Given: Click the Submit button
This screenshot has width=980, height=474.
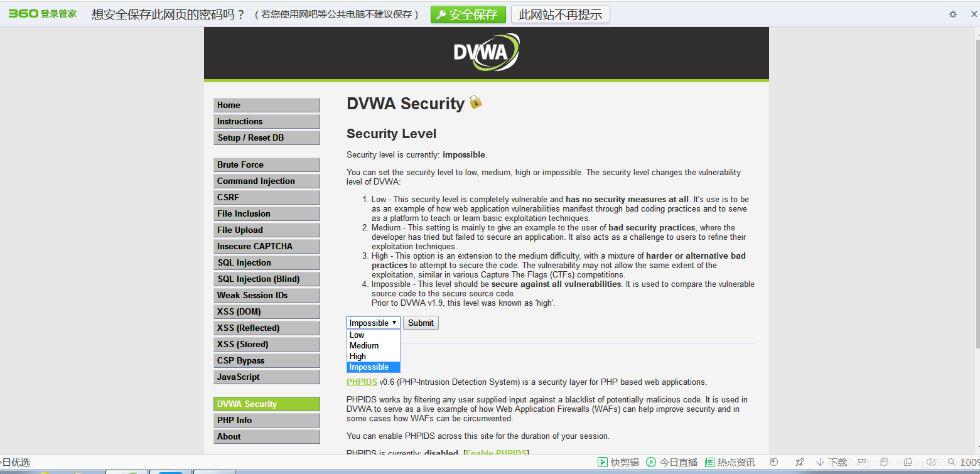Looking at the screenshot, I should point(421,323).
